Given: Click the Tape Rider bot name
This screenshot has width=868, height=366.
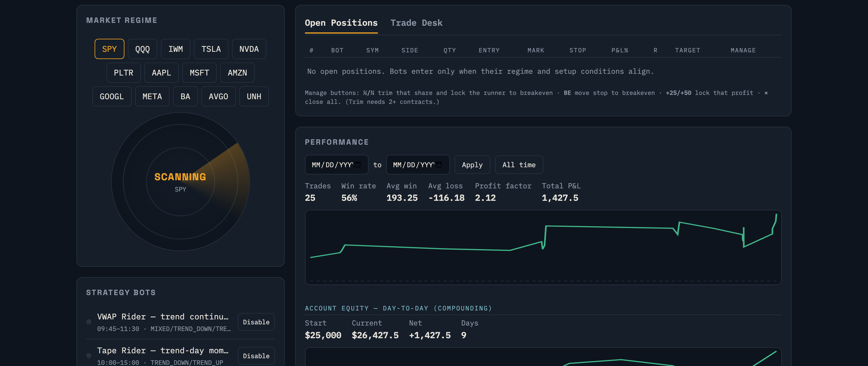Looking at the screenshot, I should click(x=163, y=350).
